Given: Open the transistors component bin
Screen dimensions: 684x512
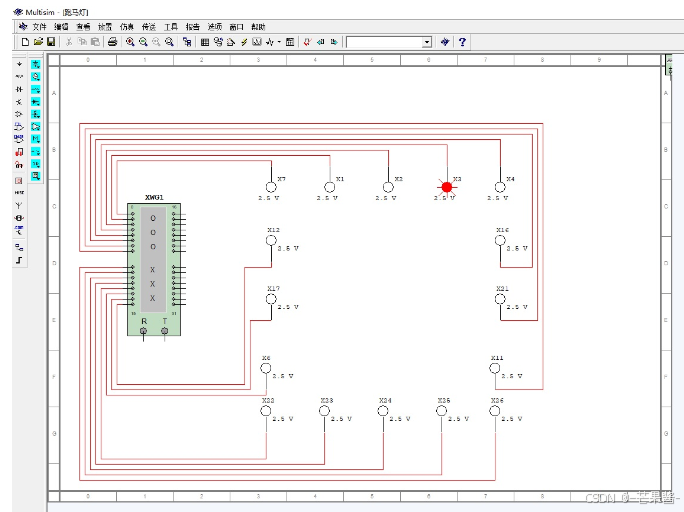Looking at the screenshot, I should tap(19, 102).
